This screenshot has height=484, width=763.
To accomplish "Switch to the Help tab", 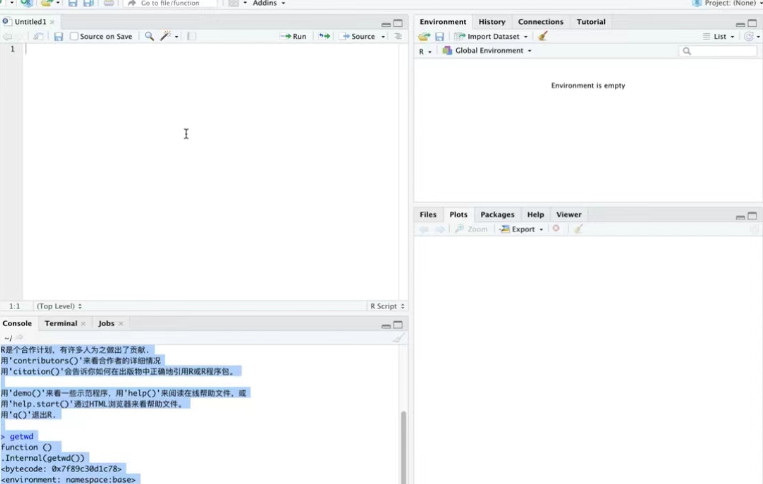I will tap(535, 215).
